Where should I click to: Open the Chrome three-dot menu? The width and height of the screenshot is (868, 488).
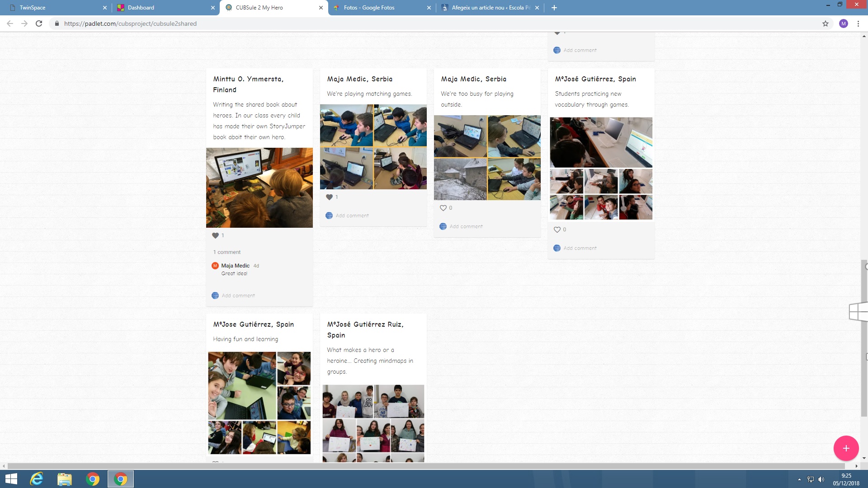[x=858, y=23]
